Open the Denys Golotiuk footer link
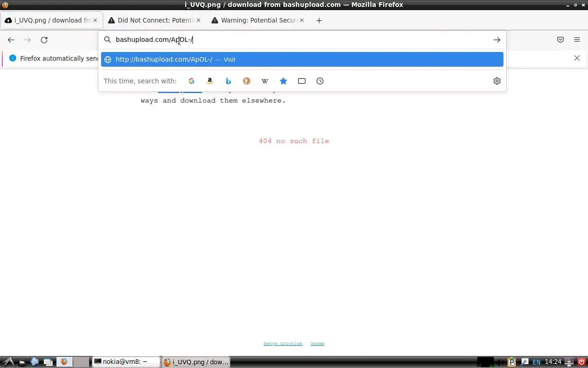588x368 pixels. pyautogui.click(x=283, y=344)
